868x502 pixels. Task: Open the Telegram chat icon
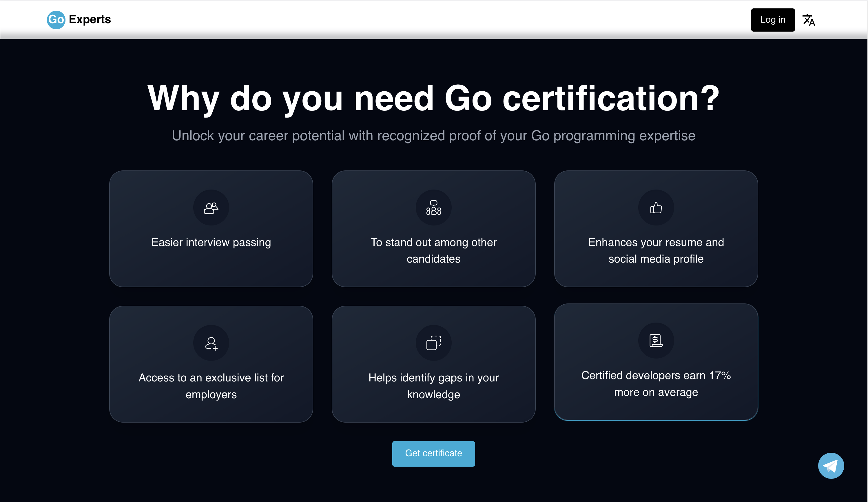pos(831,465)
